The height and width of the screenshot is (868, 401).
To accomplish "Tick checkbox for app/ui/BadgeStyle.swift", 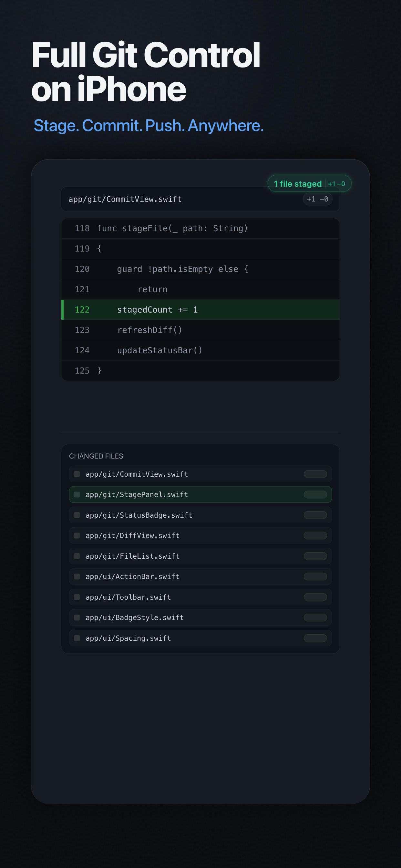I will (x=77, y=617).
